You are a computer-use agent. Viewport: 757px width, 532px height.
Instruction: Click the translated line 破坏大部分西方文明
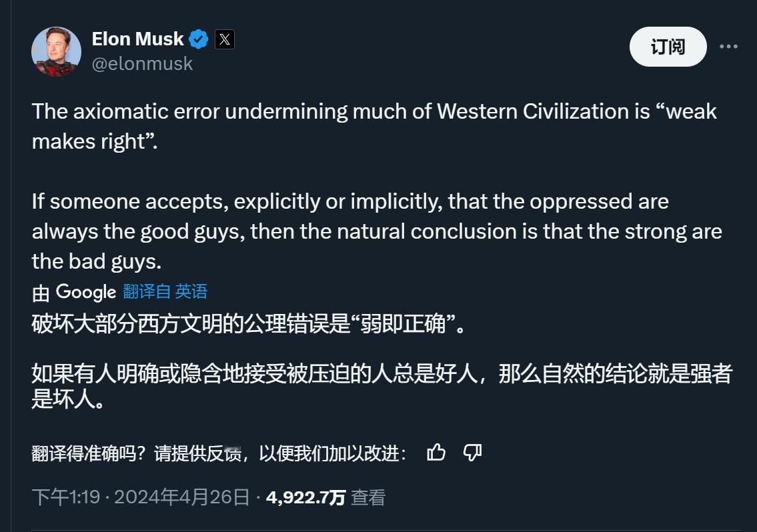click(x=249, y=324)
